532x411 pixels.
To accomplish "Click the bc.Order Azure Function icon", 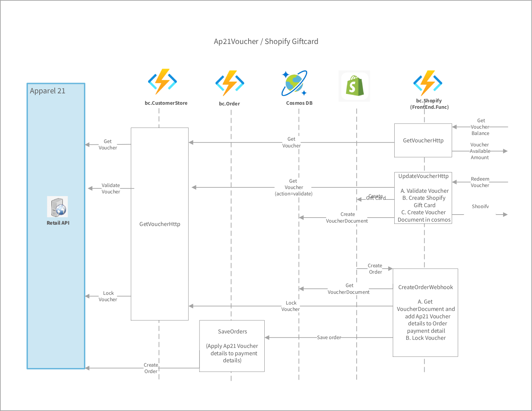I will point(230,83).
